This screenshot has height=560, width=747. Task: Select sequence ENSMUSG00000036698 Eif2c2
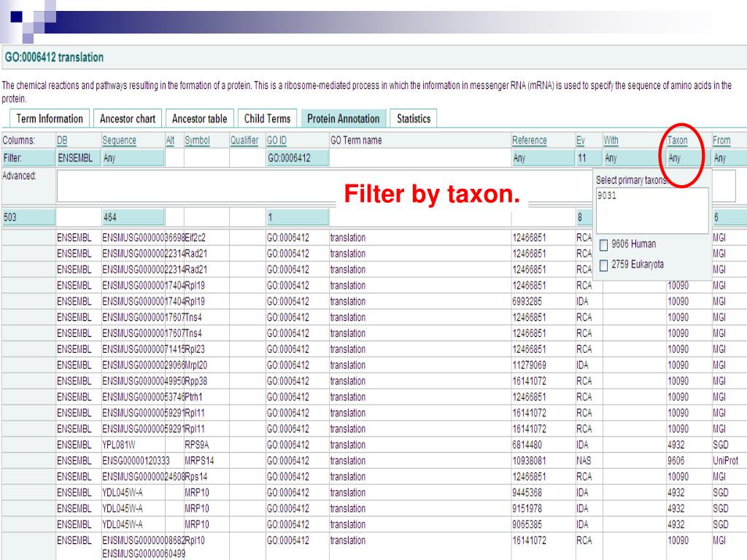144,238
